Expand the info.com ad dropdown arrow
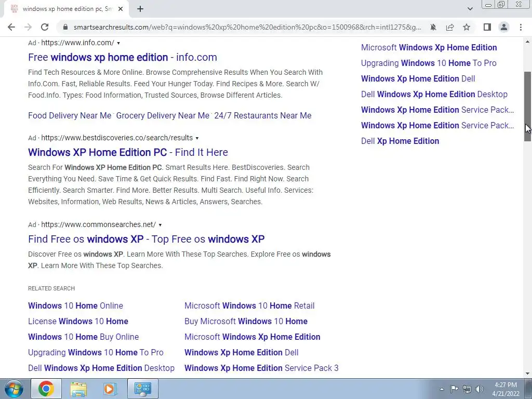 tap(118, 43)
